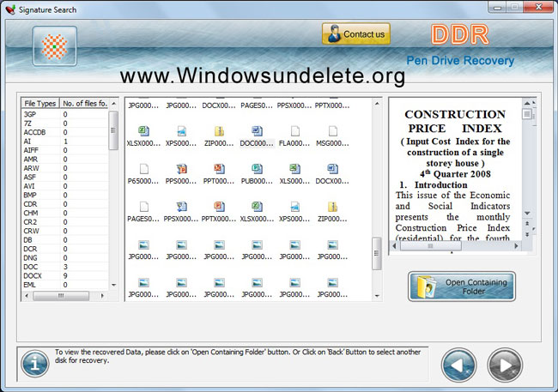
Task: Select the 7Z file type row
Action: pyautogui.click(x=64, y=124)
